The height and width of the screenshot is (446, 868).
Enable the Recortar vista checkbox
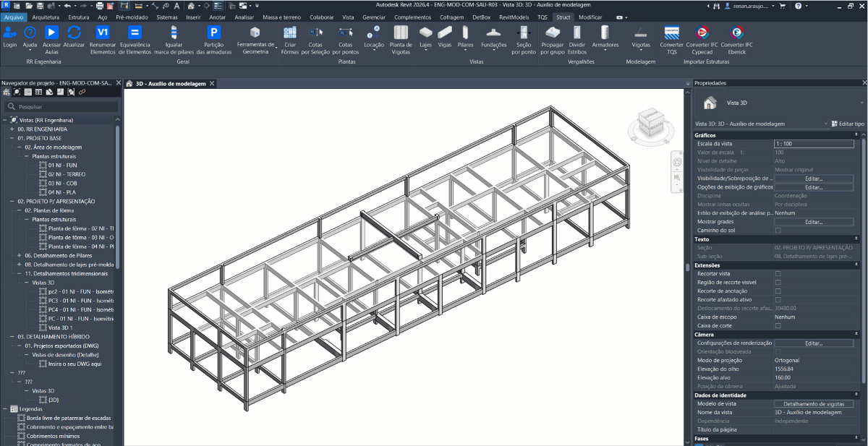778,274
